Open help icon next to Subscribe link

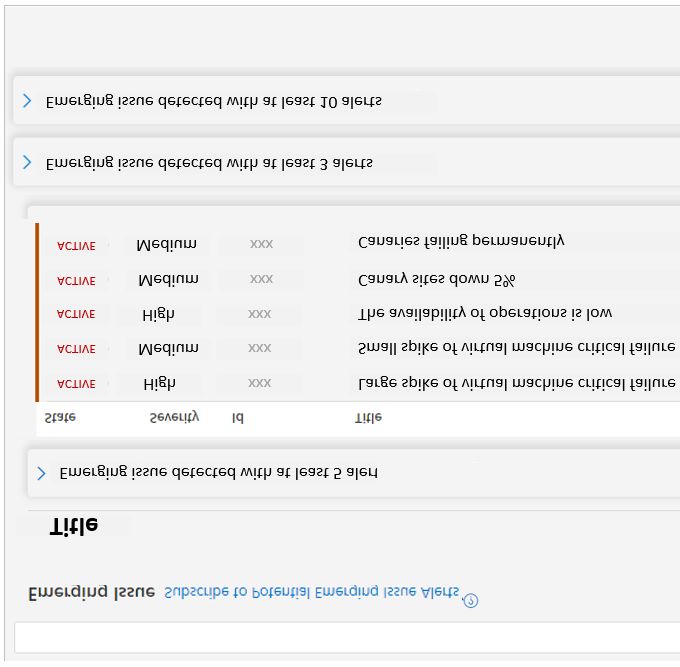click(x=471, y=600)
